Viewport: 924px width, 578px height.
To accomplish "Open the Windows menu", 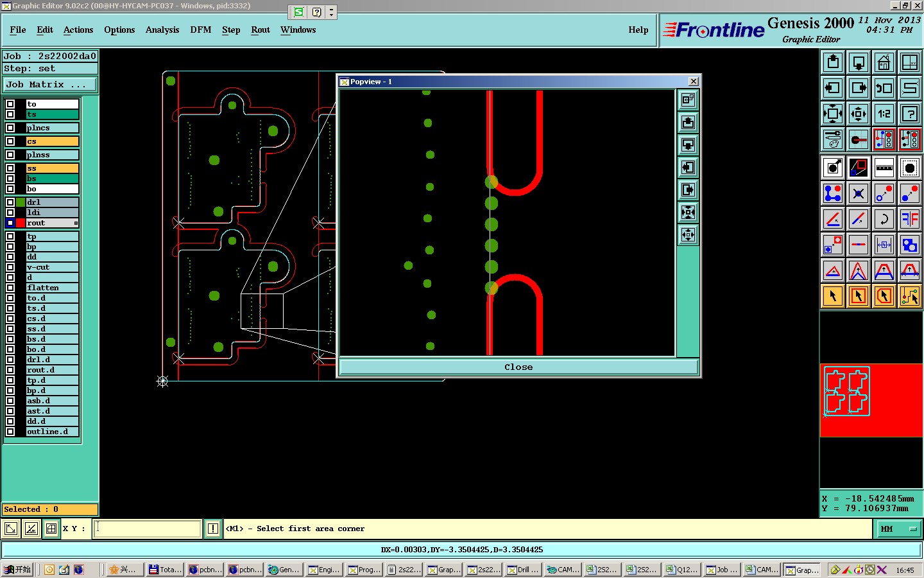I will [x=298, y=30].
